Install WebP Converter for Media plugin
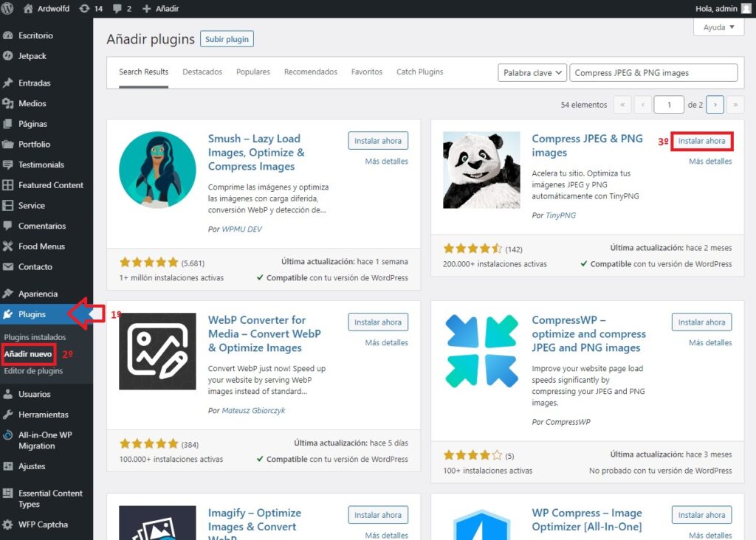The width and height of the screenshot is (756, 540). 378,322
